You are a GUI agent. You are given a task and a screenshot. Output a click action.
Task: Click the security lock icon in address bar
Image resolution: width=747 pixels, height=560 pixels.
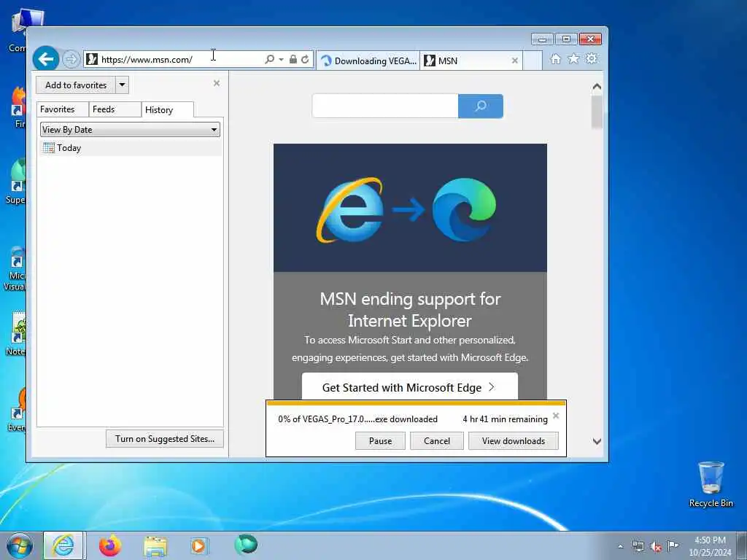(x=293, y=59)
